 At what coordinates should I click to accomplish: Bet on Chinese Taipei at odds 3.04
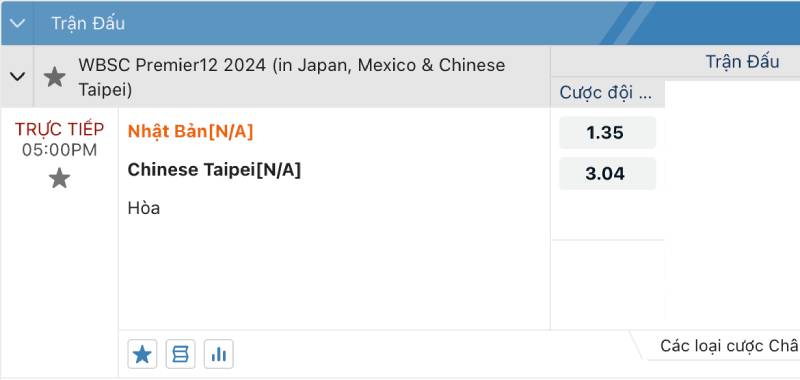coord(607,173)
